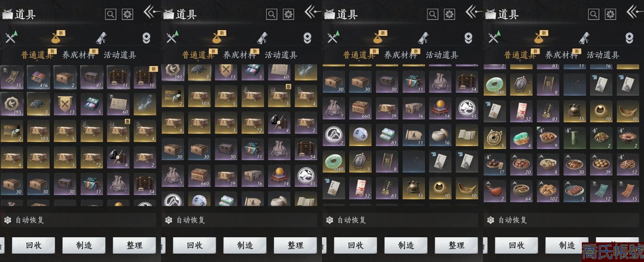Switch to 活动道具 tab in rightmost panel

pos(603,55)
